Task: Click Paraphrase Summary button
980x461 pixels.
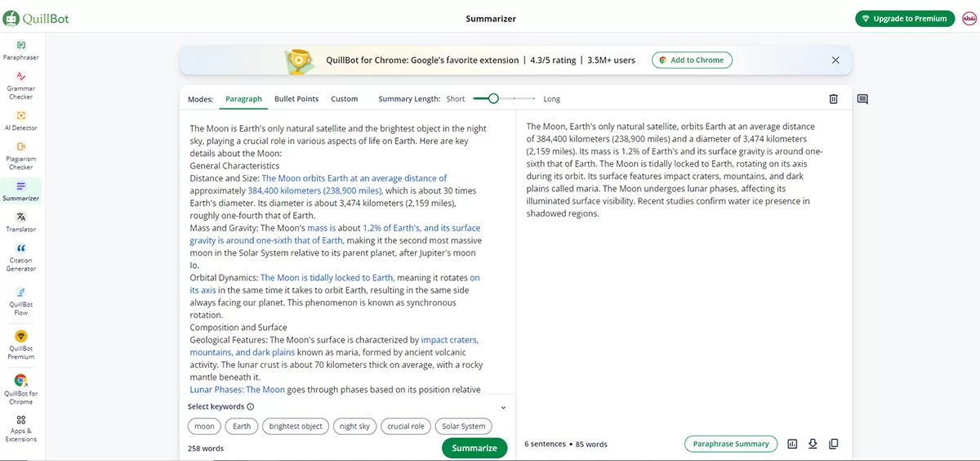Action: click(x=730, y=444)
